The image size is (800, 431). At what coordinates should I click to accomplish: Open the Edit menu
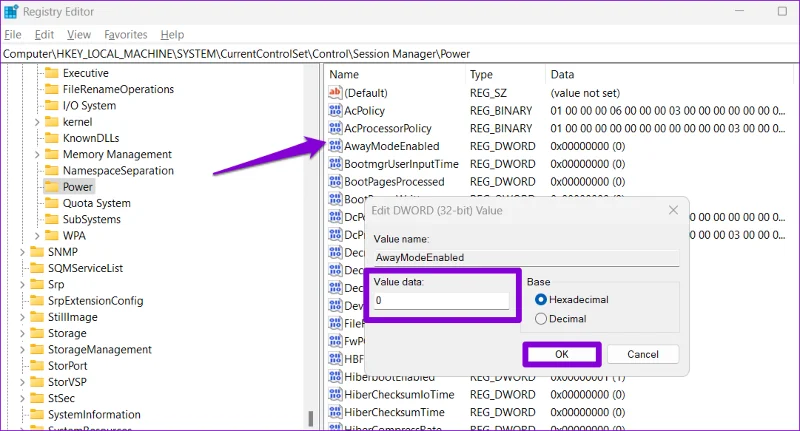pyautogui.click(x=44, y=35)
